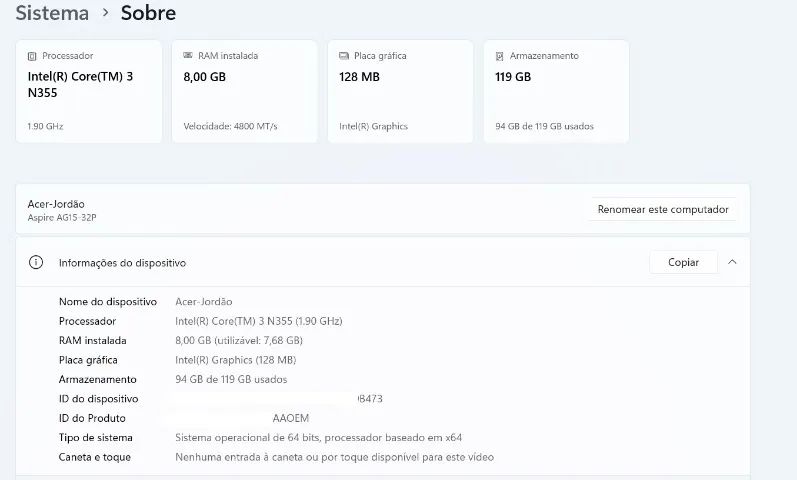Click the Armazenamento label in device info
This screenshot has width=797, height=480.
point(98,379)
